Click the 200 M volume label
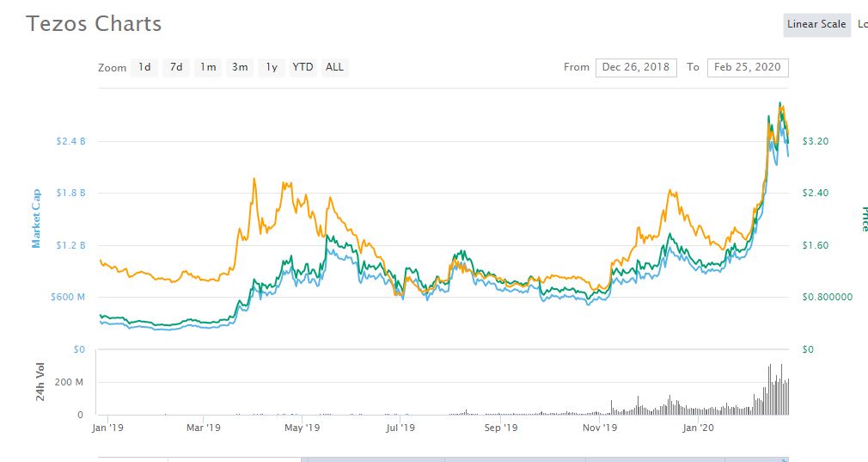This screenshot has width=868, height=462. coord(69,382)
